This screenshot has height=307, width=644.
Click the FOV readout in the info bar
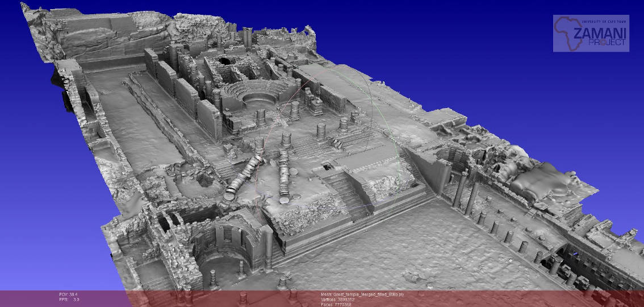tap(69, 294)
